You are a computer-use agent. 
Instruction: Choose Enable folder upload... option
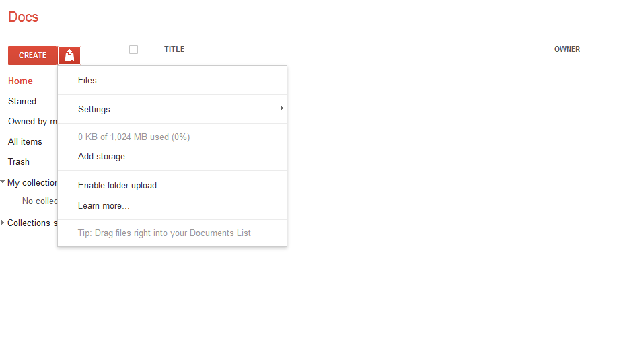(x=172, y=185)
